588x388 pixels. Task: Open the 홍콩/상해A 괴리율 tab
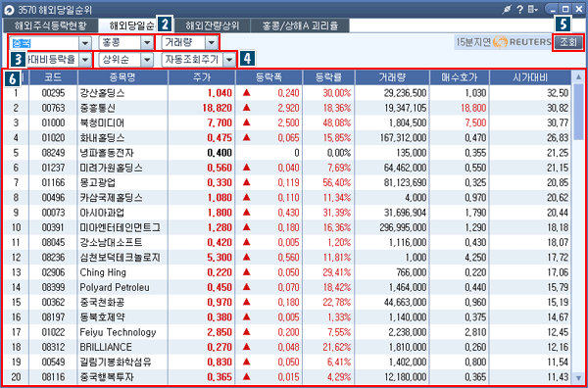[301, 25]
